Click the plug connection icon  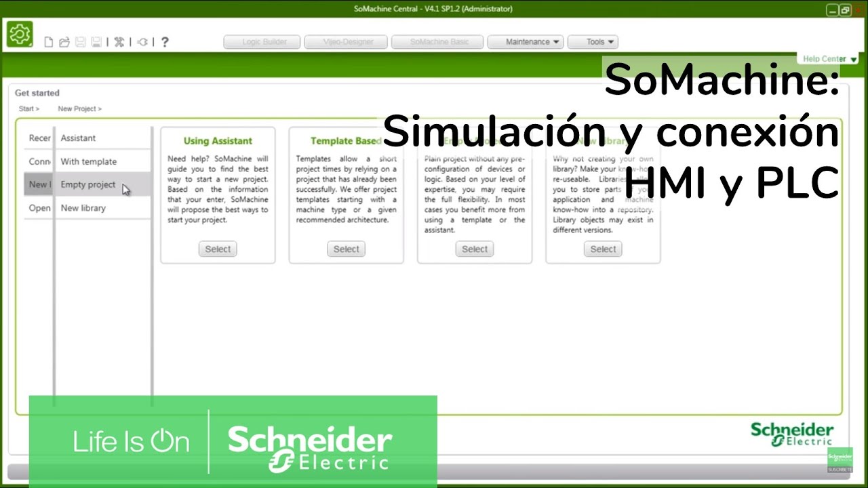point(142,42)
